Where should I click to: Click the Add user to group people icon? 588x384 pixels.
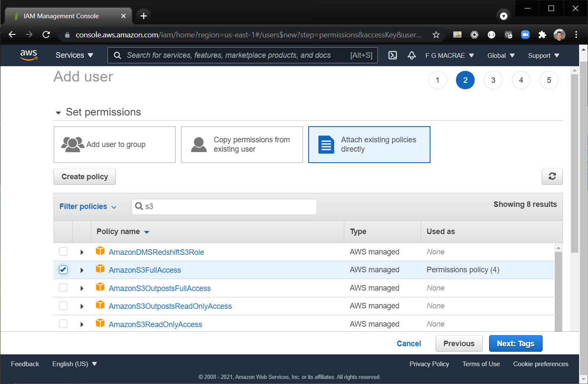pyautogui.click(x=73, y=144)
